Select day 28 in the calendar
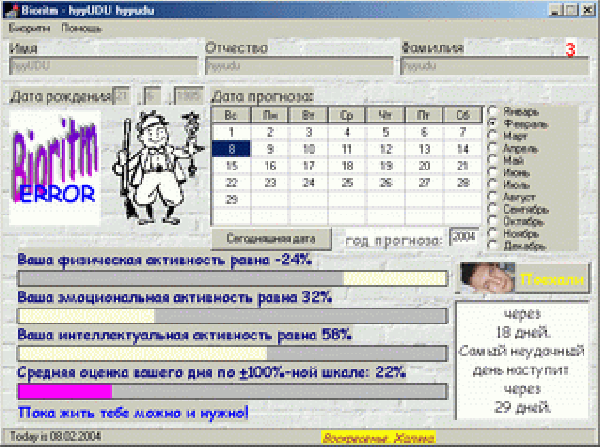600x447 pixels. click(x=463, y=183)
